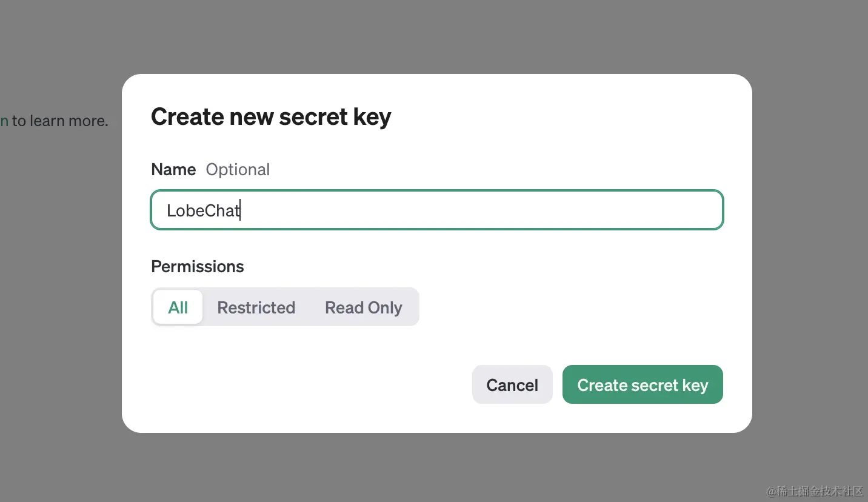Click the "to learn more." background text
This screenshot has height=502, width=868.
pos(60,121)
